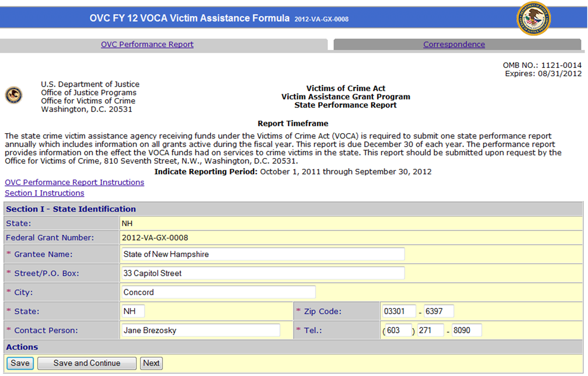This screenshot has width=588, height=376.
Task: Click the Zip Code five-digit field
Action: [x=398, y=311]
